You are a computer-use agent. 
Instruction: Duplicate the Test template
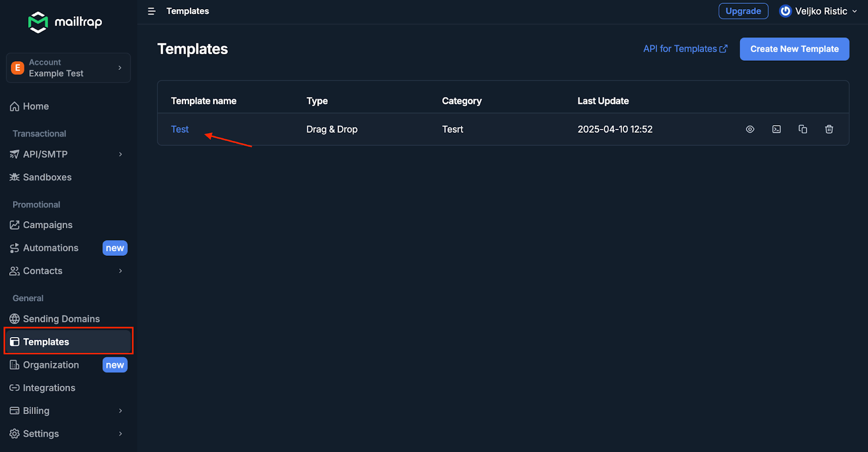802,130
